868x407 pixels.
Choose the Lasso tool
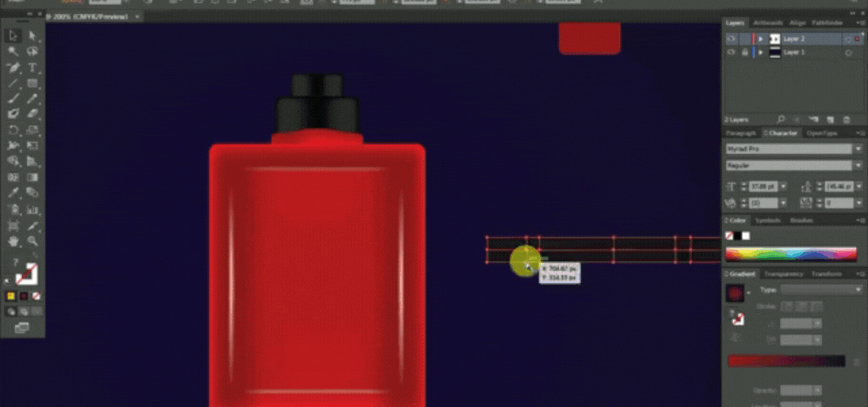33,52
